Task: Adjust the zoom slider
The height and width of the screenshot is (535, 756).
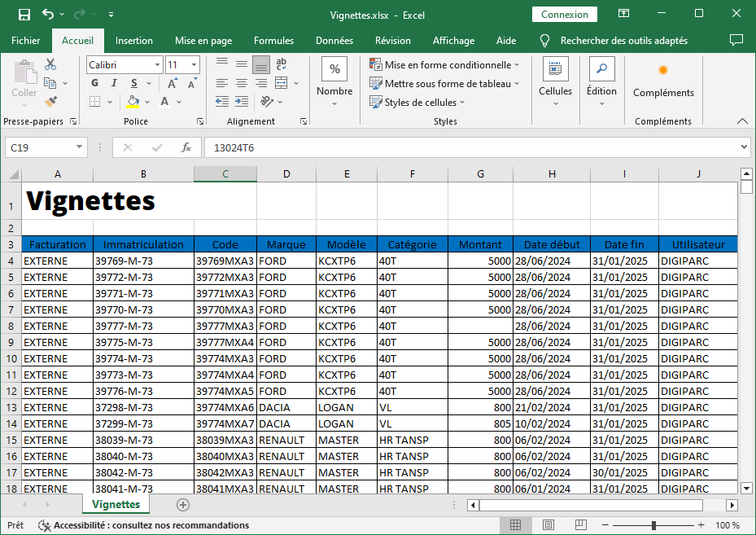Action: tap(653, 525)
